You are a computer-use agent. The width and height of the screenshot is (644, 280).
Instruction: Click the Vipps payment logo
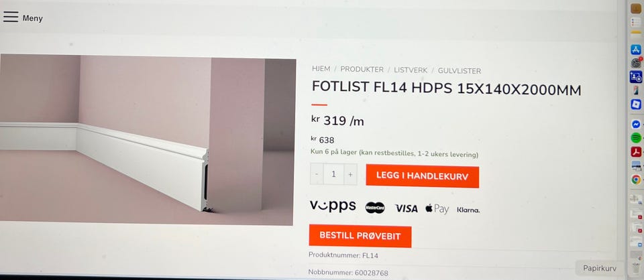pos(333,206)
